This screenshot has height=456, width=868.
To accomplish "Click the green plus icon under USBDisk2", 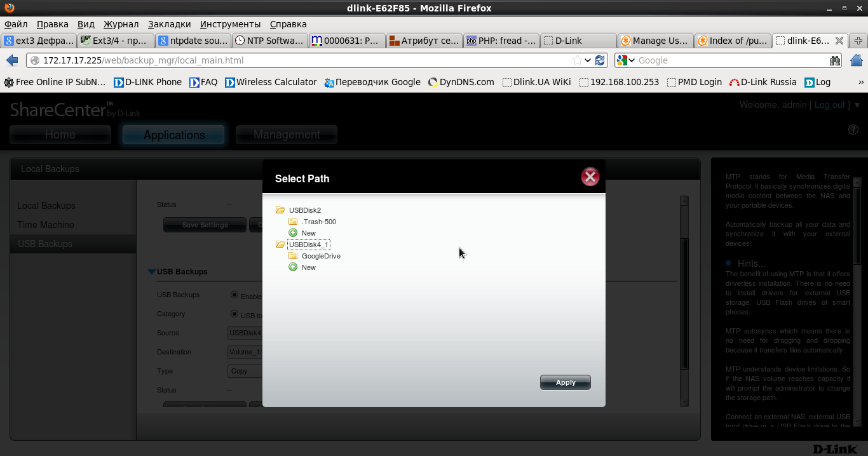I will coord(293,233).
